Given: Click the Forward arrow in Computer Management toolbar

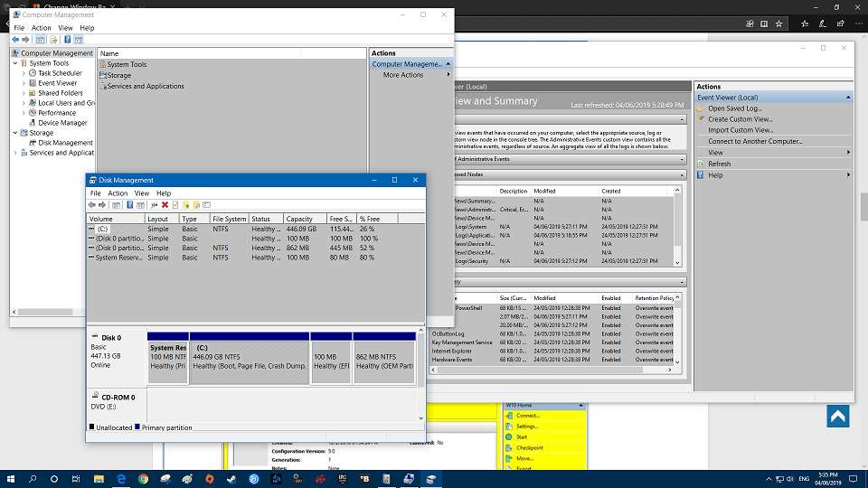Looking at the screenshot, I should 25,40.
